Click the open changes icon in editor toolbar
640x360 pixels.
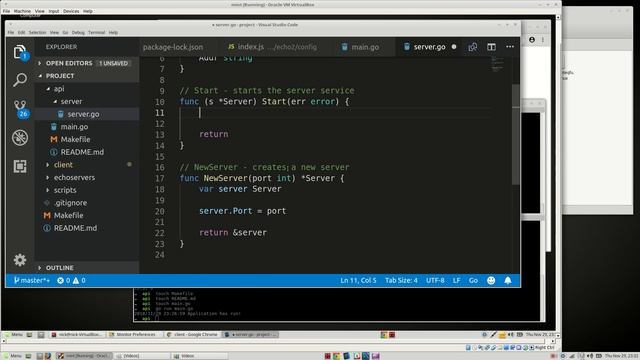pyautogui.click(x=472, y=47)
